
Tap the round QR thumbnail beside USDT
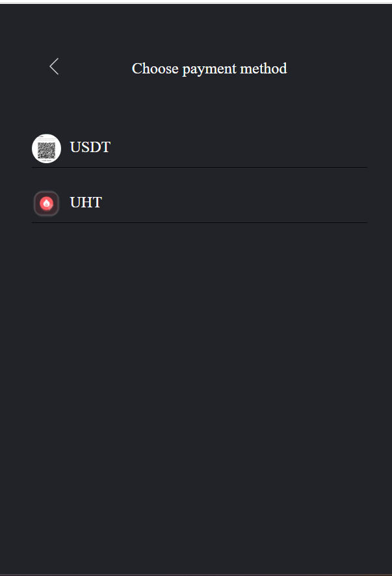pyautogui.click(x=46, y=148)
